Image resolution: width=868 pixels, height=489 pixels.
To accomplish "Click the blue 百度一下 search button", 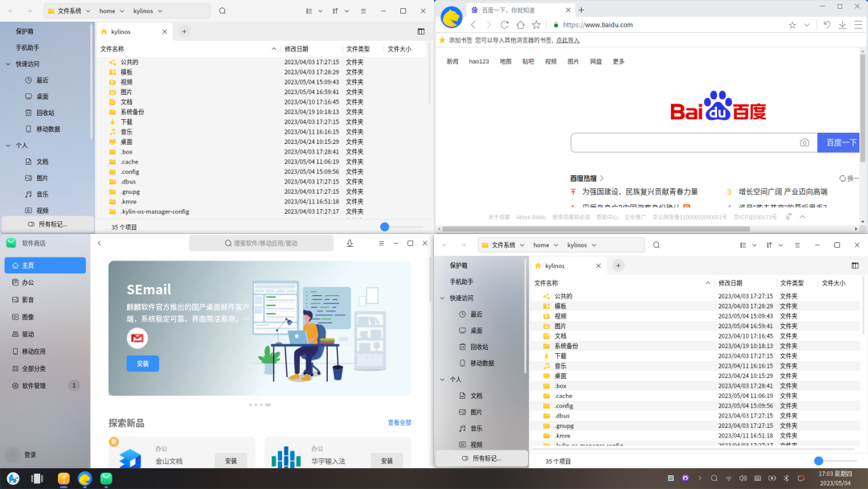I will pyautogui.click(x=838, y=142).
